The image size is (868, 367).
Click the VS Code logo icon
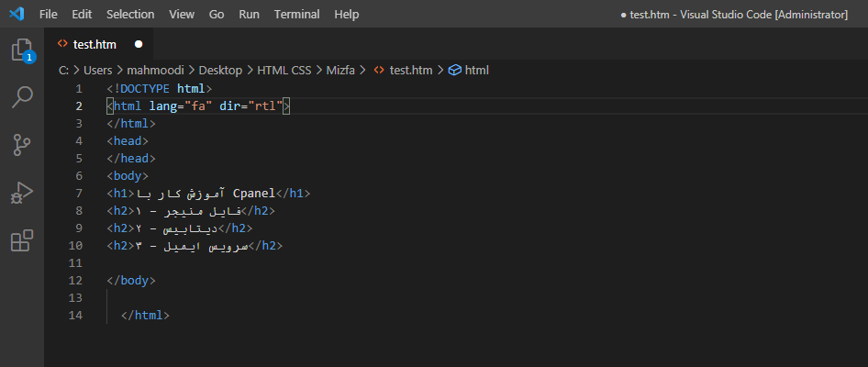pyautogui.click(x=17, y=15)
